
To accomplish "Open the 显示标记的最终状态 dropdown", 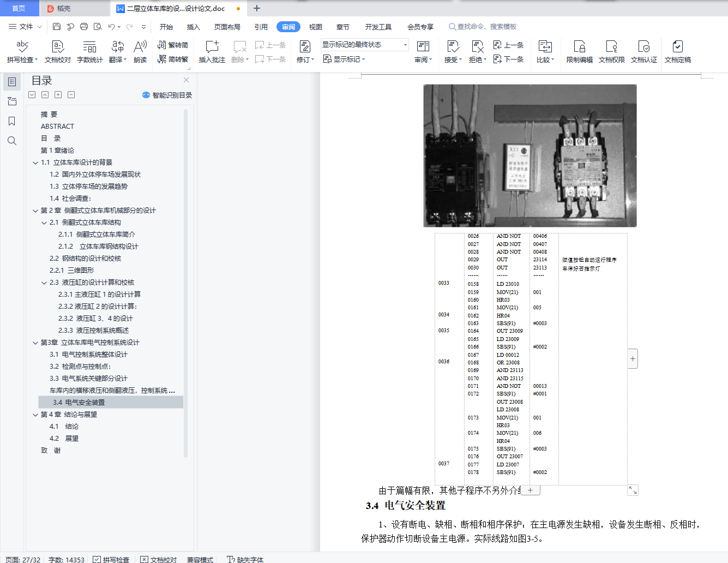I will [x=365, y=45].
